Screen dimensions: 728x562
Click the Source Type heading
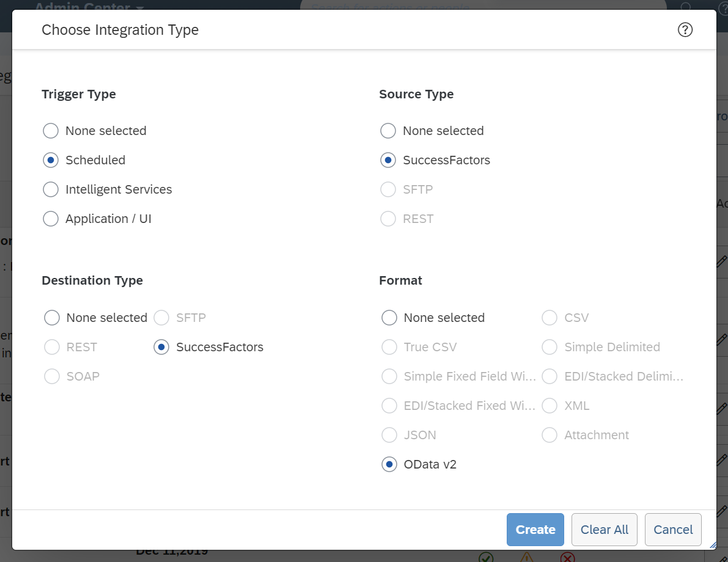point(416,94)
